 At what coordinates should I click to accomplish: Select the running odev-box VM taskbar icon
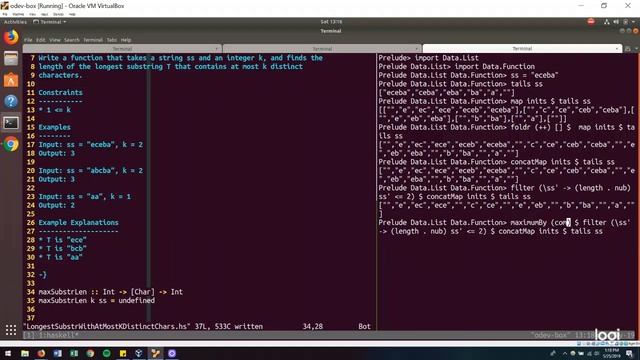point(155,353)
